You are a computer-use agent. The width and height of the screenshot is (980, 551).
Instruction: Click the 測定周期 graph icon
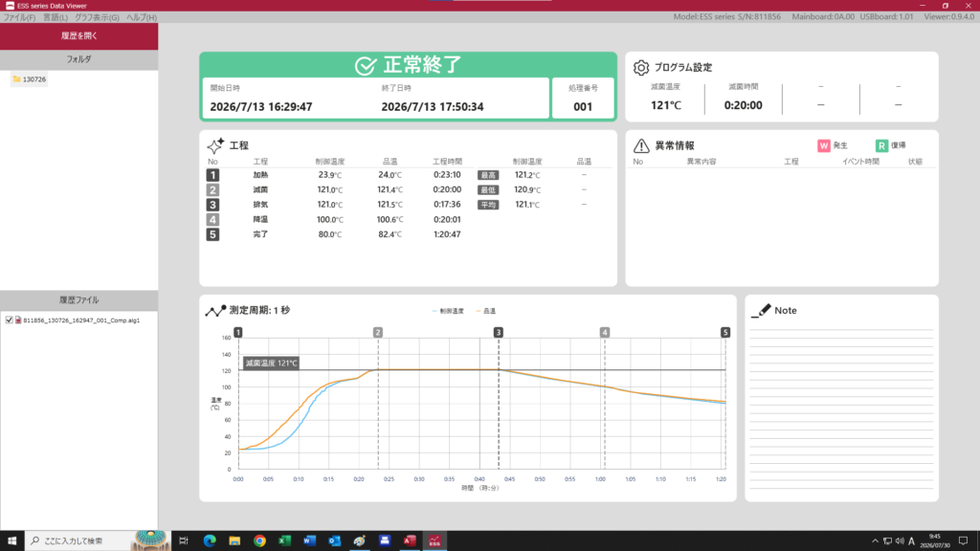215,311
